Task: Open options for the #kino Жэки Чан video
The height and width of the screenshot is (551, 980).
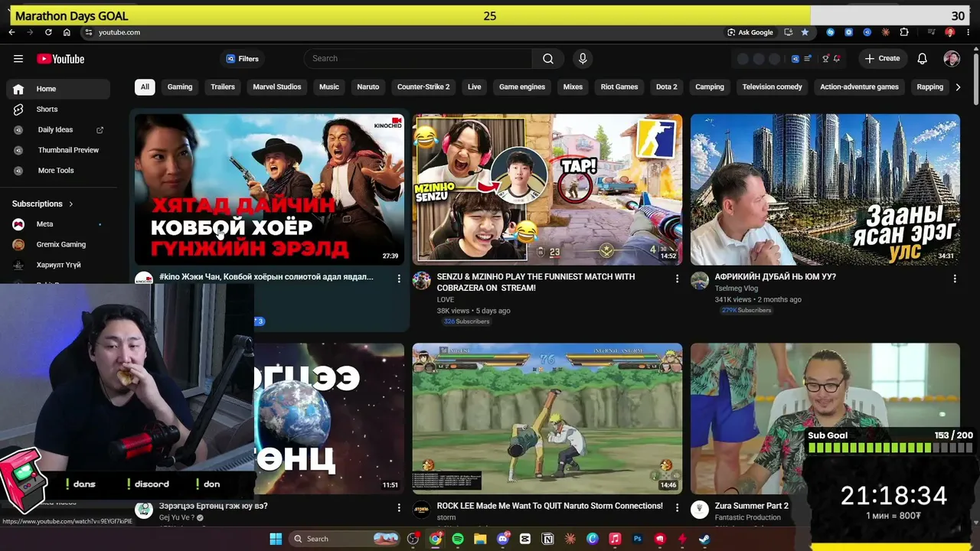Action: coord(398,279)
